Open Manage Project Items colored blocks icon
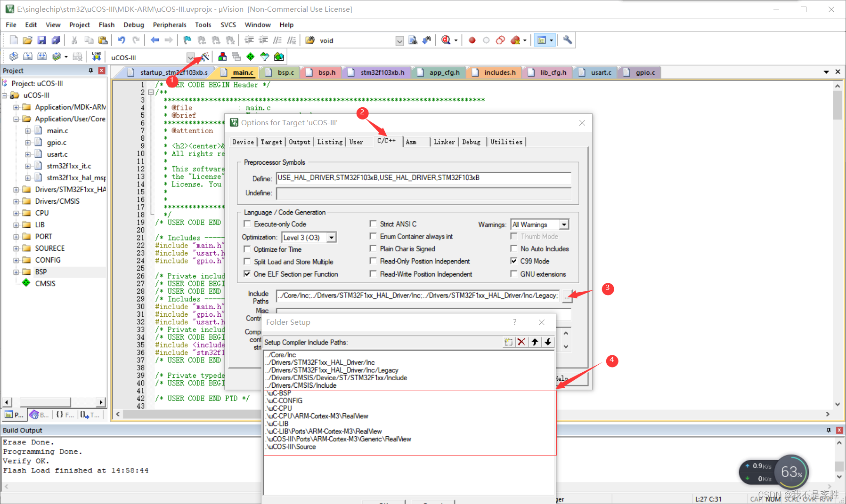846x504 pixels. 222,57
